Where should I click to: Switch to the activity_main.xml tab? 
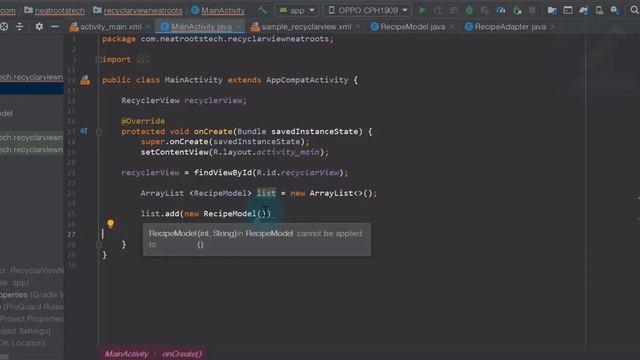[x=111, y=27]
